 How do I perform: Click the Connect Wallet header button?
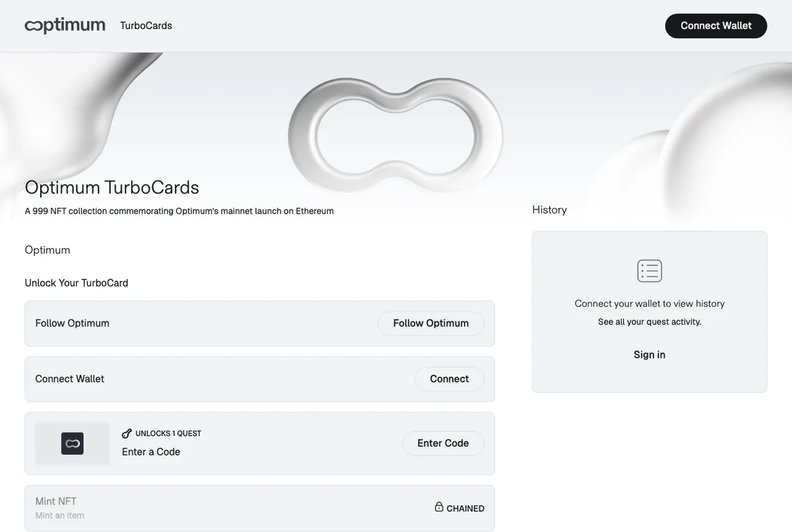click(716, 26)
